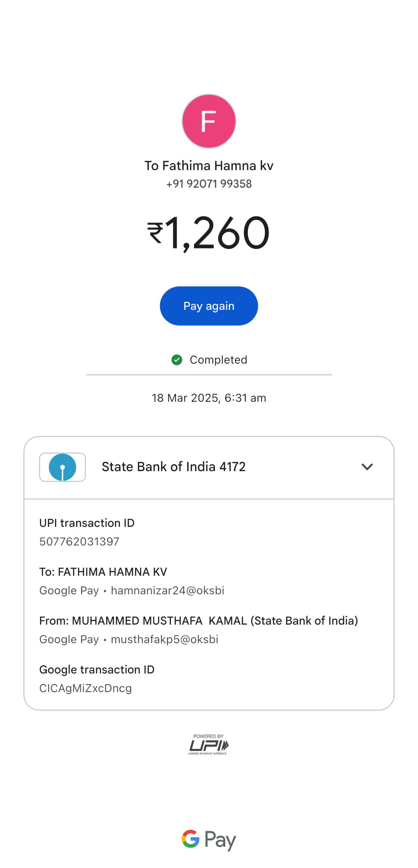Tap the green Completed checkmark icon
This screenshot has height=868, width=418.
point(177,360)
